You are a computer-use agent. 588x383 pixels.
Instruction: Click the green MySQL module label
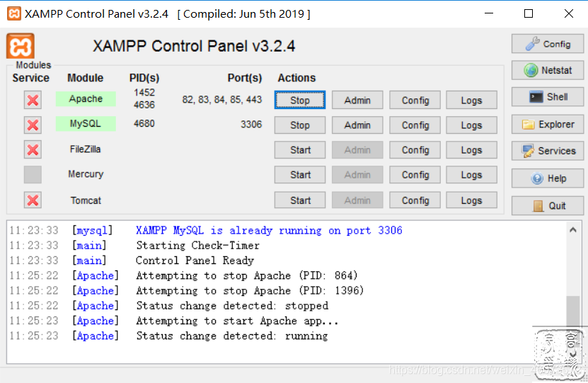86,123
